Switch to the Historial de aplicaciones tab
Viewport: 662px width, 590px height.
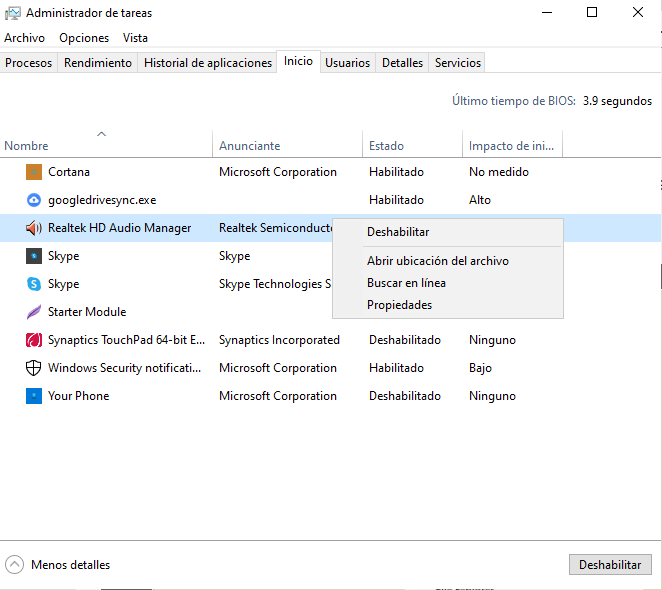tap(208, 63)
